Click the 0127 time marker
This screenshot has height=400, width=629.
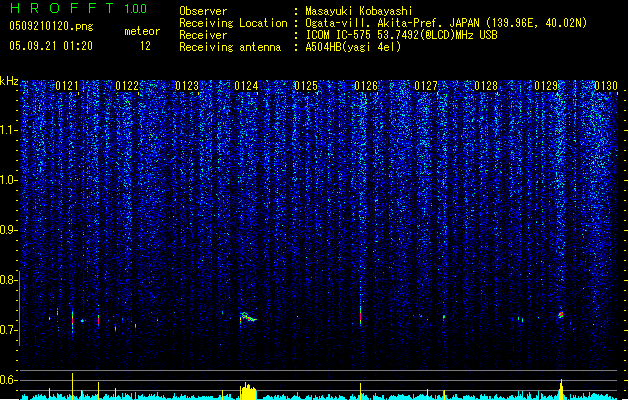click(x=426, y=86)
